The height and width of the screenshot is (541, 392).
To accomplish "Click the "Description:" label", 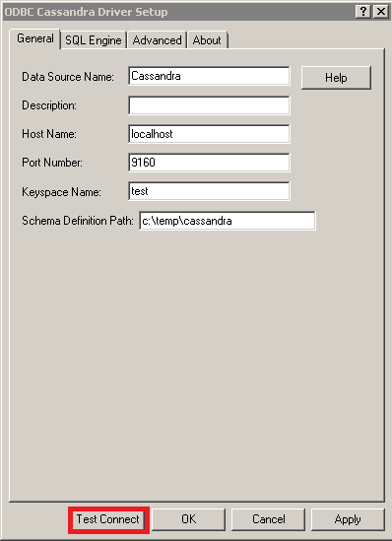I will pos(49,105).
